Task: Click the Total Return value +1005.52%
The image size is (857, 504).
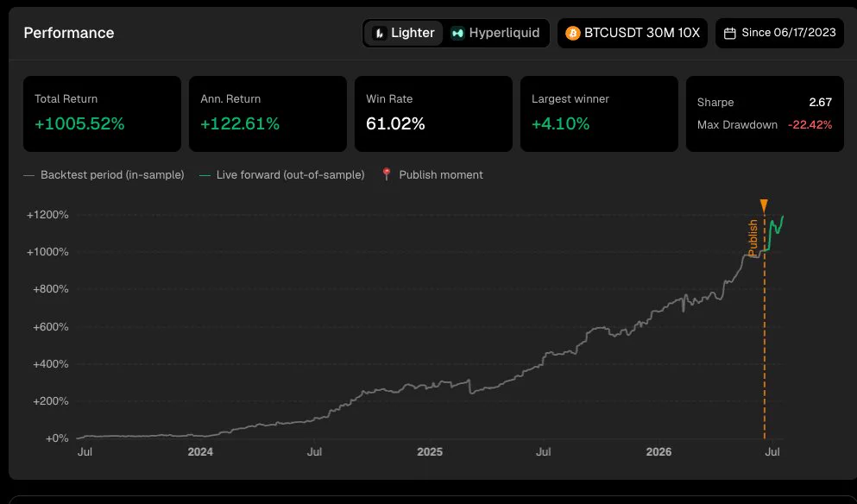Action: 79,123
